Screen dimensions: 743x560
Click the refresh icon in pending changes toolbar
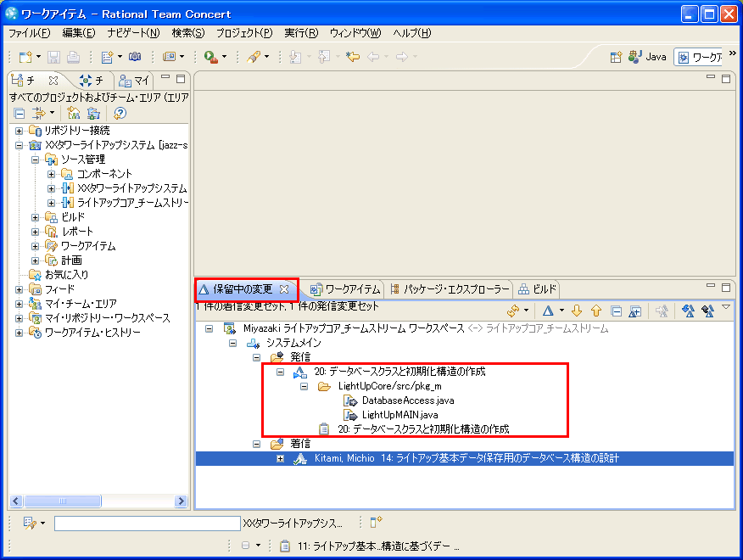(513, 311)
